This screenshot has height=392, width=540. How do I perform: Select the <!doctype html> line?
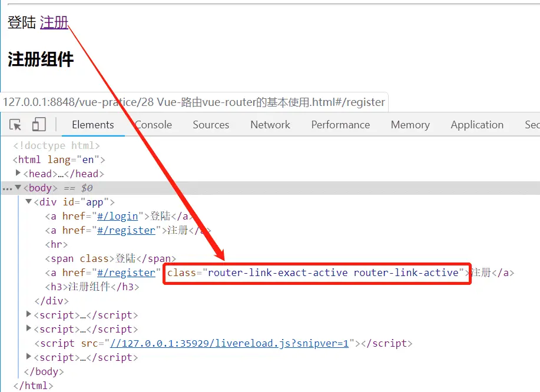pos(57,145)
